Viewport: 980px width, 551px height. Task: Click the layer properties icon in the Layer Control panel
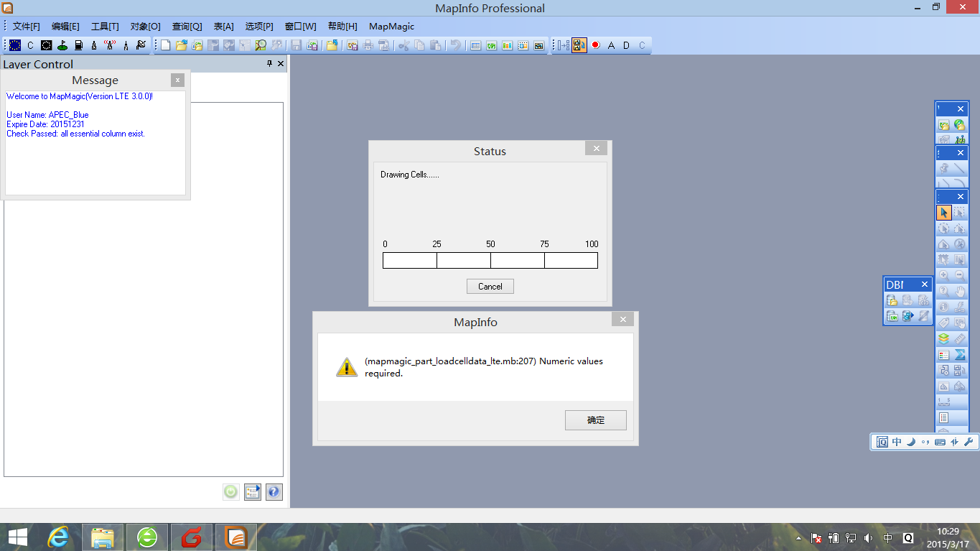pyautogui.click(x=252, y=491)
